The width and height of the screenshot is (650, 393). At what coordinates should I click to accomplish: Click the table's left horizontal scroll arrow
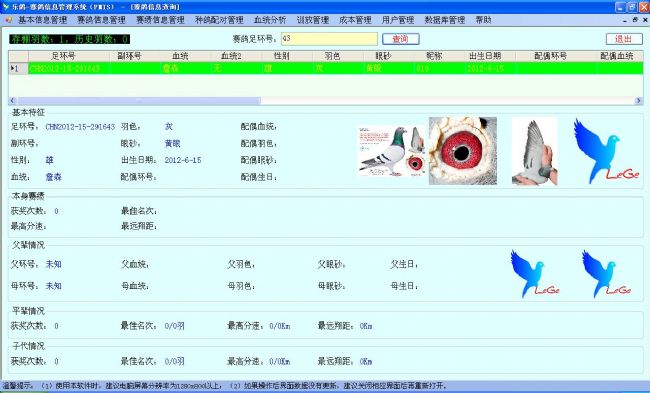tap(12, 100)
